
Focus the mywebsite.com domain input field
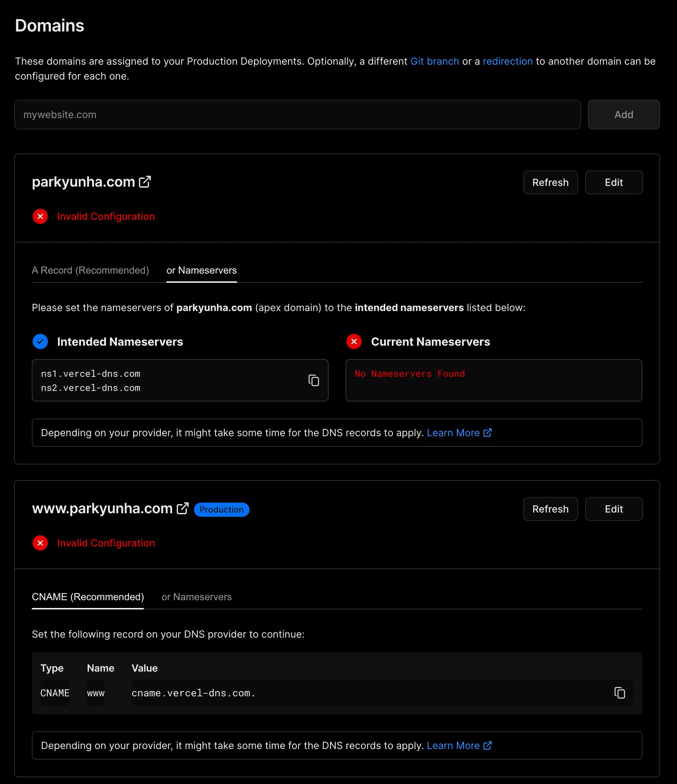297,115
